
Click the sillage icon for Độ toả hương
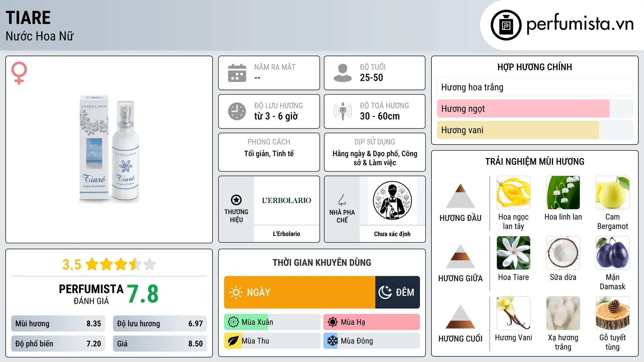343,111
